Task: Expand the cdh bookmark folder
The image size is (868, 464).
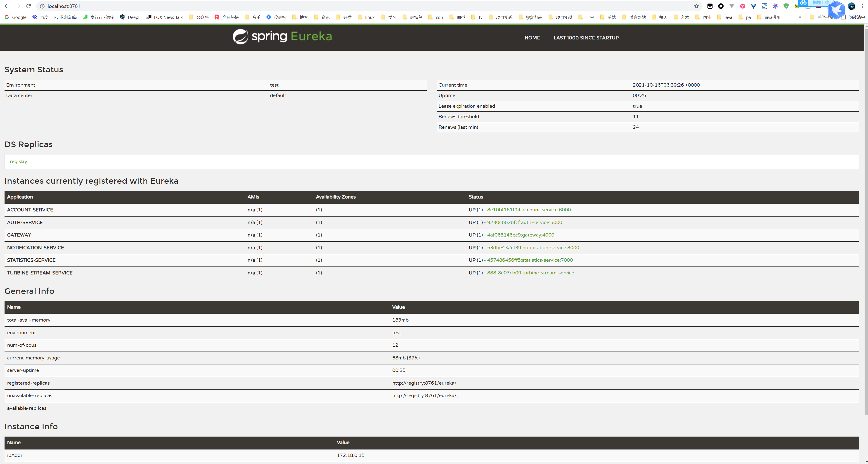Action: click(436, 17)
